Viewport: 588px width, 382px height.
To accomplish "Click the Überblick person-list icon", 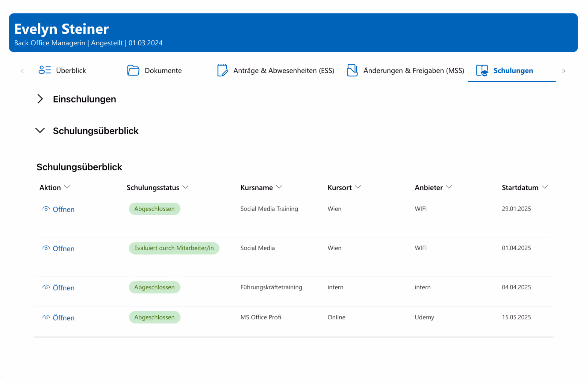I will (x=45, y=70).
